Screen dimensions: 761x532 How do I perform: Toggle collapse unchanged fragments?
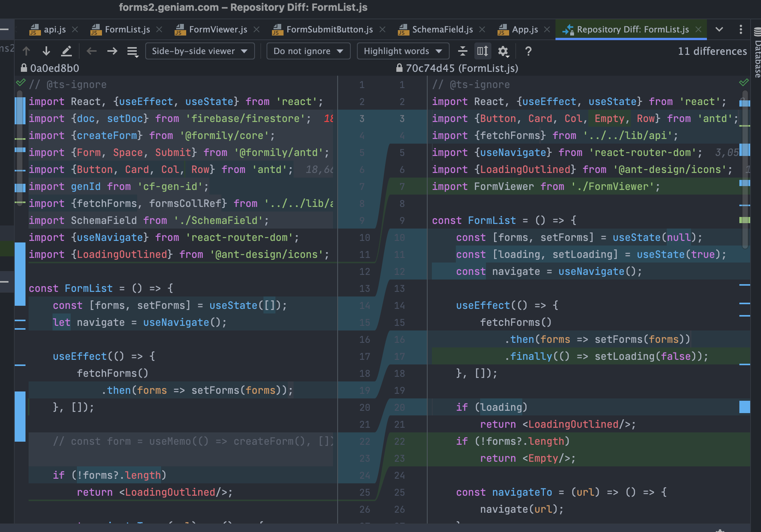click(462, 51)
